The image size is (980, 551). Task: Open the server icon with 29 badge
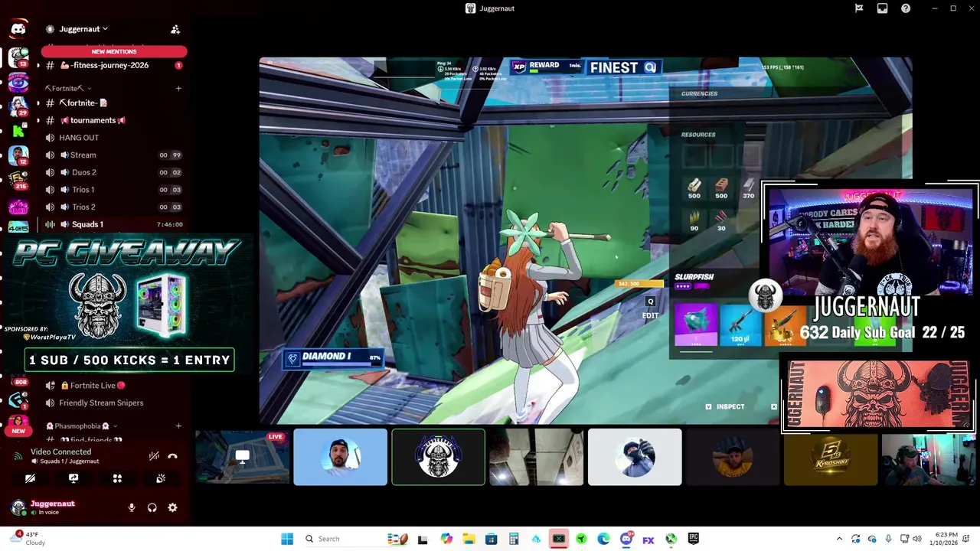coord(18,106)
